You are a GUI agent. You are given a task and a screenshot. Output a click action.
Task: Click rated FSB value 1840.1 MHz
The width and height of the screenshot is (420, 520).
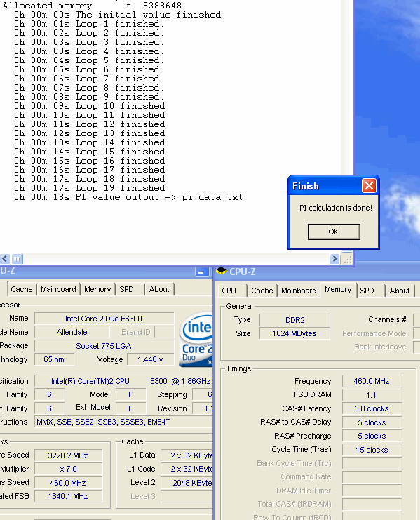tap(68, 496)
